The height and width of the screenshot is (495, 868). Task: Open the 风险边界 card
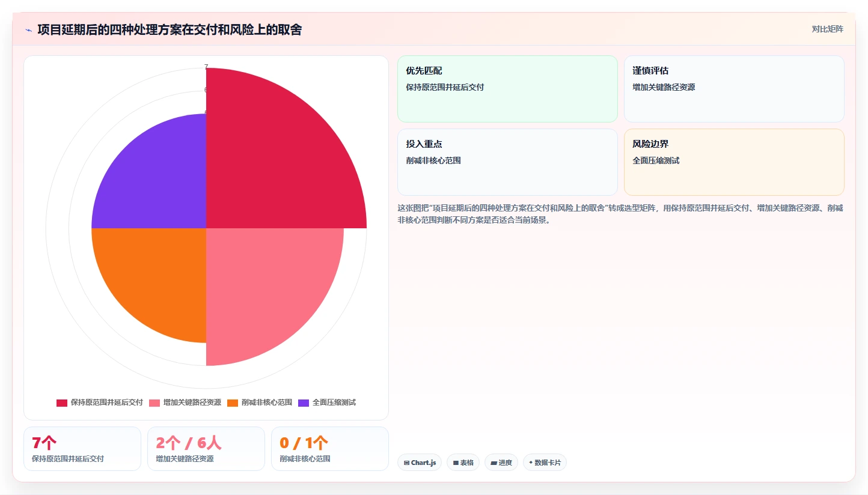pos(734,162)
